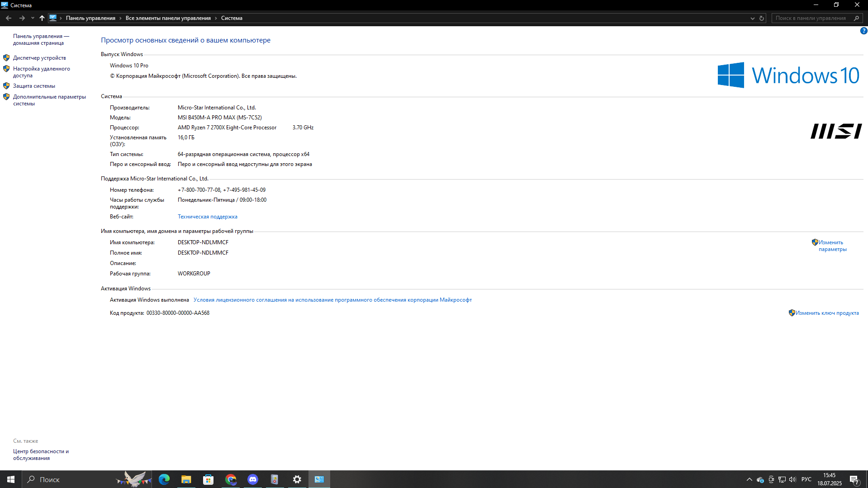This screenshot has height=488, width=868.
Task: Open Дополнительные параметры системы
Action: pyautogui.click(x=49, y=100)
